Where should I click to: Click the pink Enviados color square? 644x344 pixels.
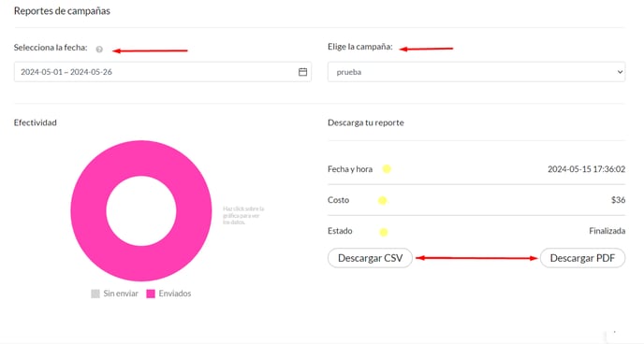[151, 294]
